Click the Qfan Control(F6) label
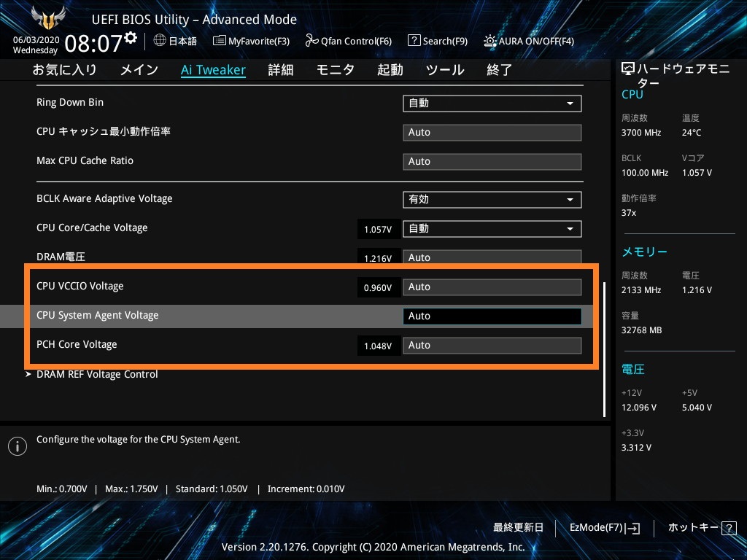The image size is (747, 560). (x=356, y=41)
